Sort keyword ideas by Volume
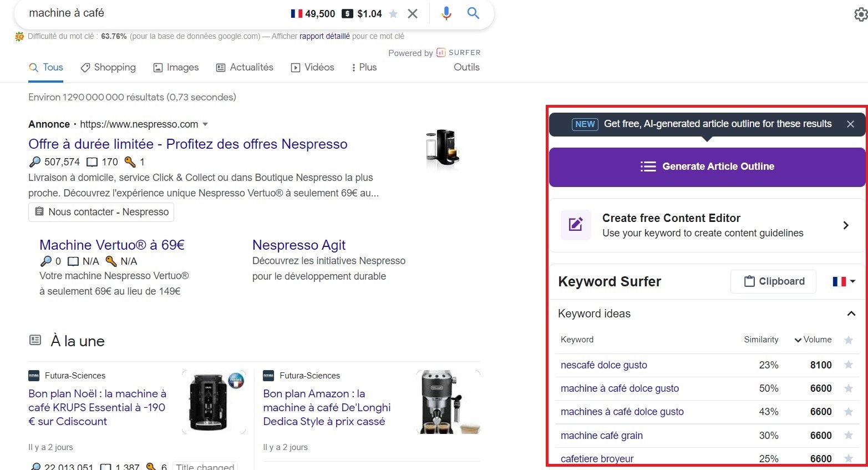 click(813, 340)
